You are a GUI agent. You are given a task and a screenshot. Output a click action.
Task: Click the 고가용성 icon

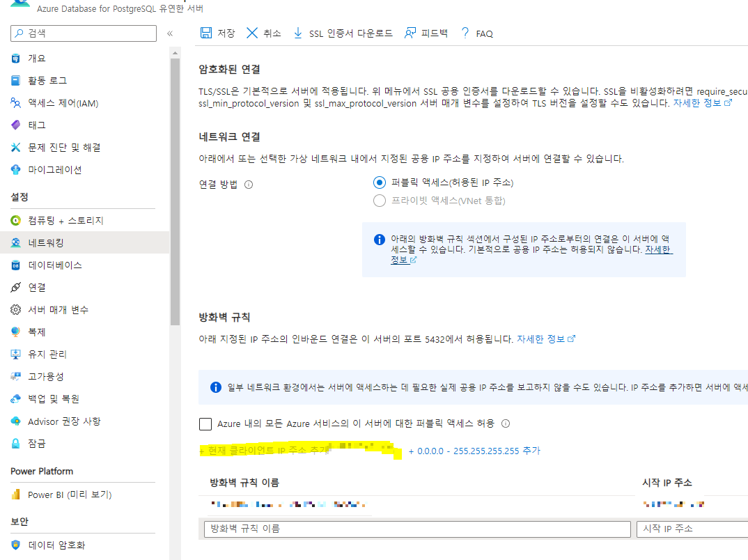tap(16, 376)
